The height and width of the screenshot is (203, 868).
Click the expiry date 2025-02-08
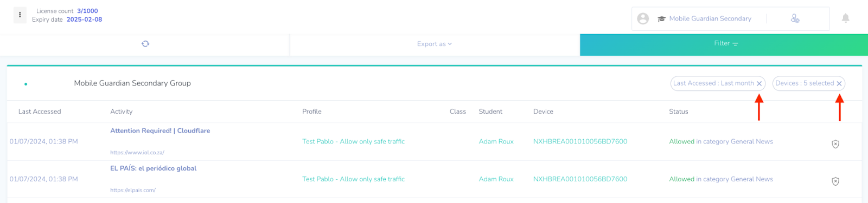click(x=84, y=19)
